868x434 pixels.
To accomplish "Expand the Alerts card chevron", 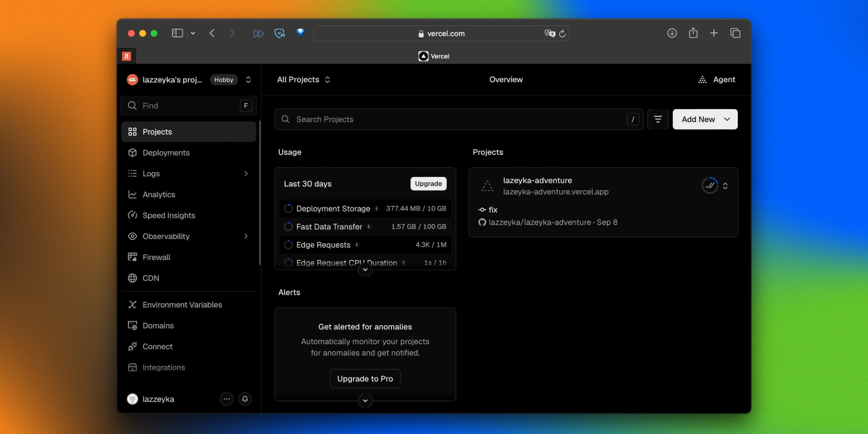I will click(365, 401).
